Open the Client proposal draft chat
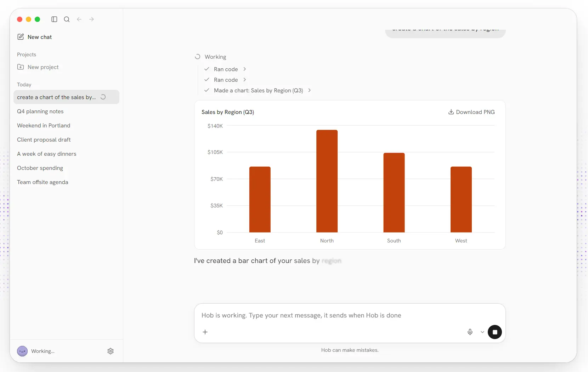 point(66,139)
